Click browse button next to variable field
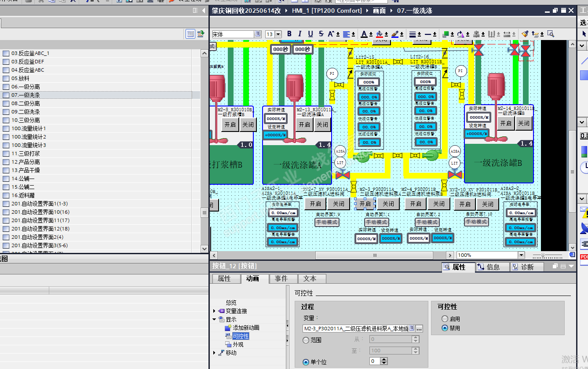The height and width of the screenshot is (369, 588). coord(420,329)
